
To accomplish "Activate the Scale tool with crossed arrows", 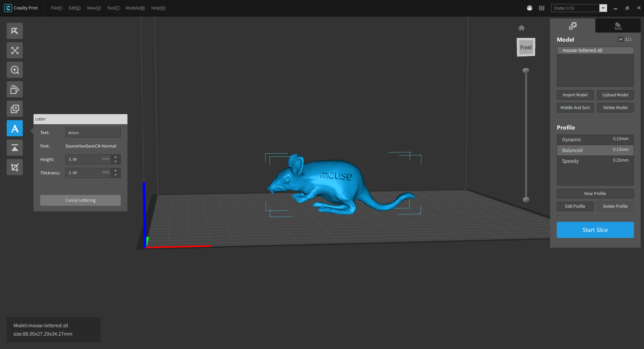I will (15, 51).
